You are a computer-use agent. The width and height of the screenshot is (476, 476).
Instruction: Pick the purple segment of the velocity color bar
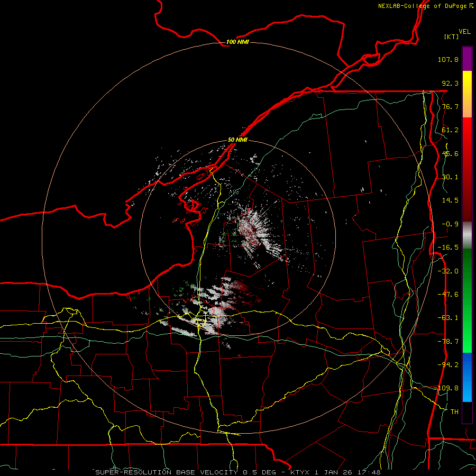pyautogui.click(x=467, y=59)
